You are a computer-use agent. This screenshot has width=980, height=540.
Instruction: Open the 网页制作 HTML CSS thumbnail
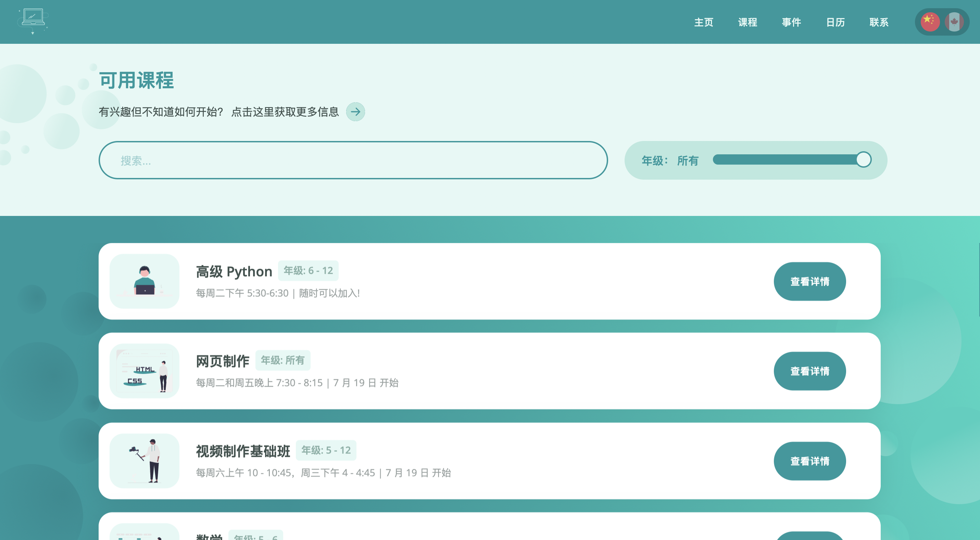pos(145,371)
